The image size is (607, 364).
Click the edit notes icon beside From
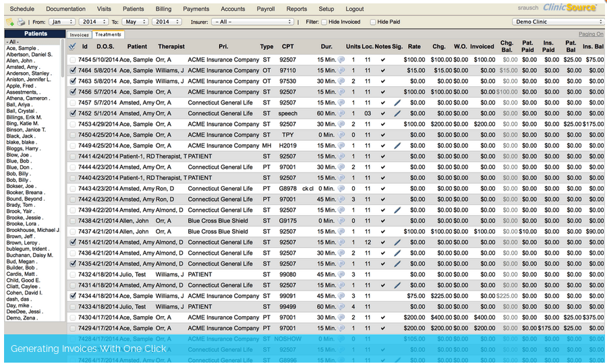click(10, 22)
